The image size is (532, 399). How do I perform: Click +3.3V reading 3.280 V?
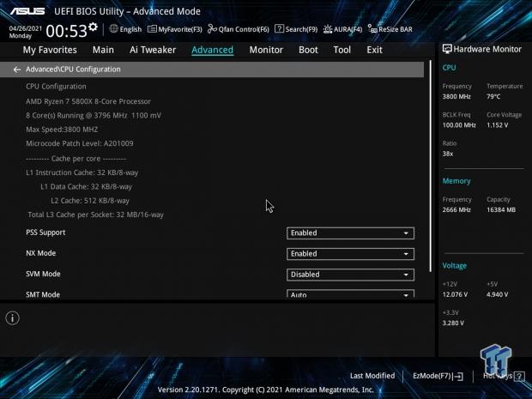point(453,323)
